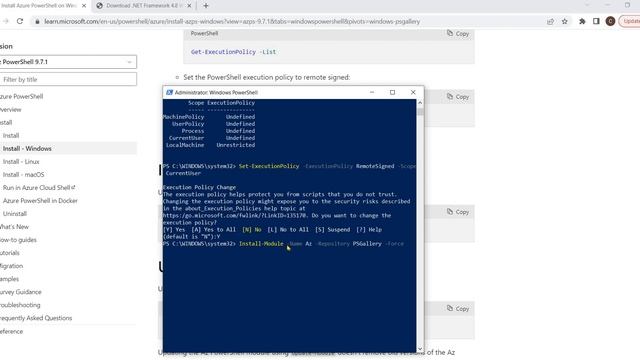
Task: Close the Install Azure PowerShell tab
Action: pos(84,6)
